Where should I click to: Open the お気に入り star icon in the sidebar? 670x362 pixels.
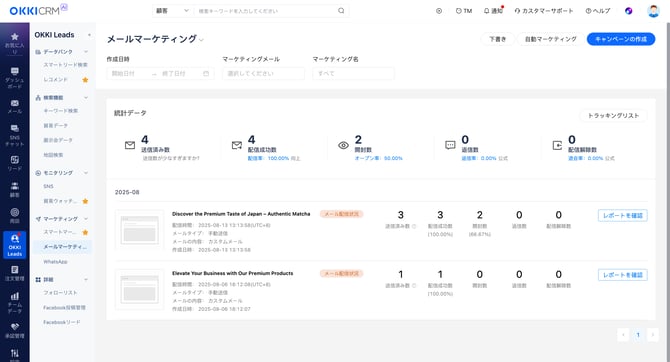[15, 37]
